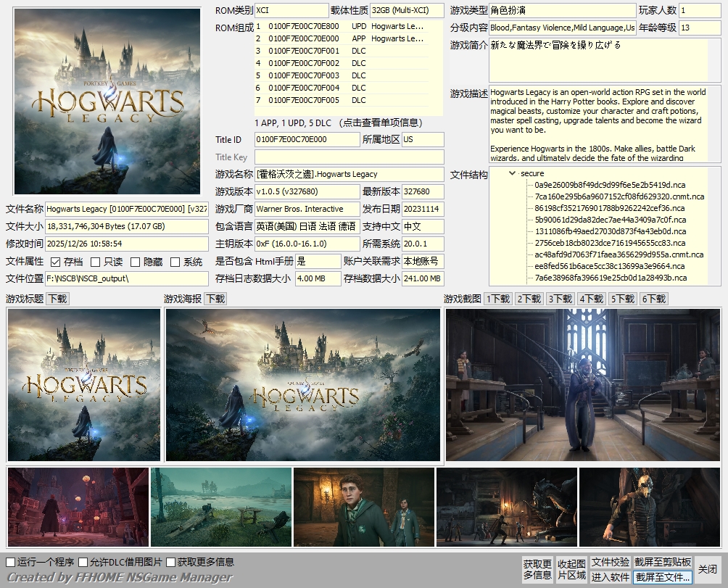Click the game title image under 游戏标题
This screenshot has height=588, width=728.
point(84,385)
